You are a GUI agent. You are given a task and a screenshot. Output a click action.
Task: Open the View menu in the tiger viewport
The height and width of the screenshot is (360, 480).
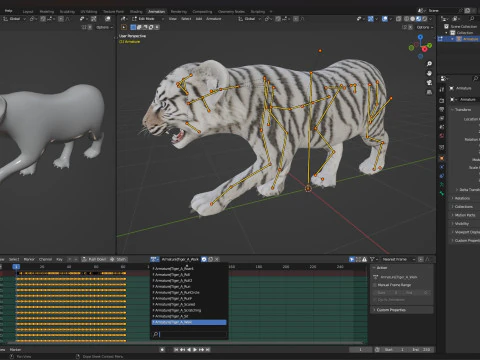point(173,19)
